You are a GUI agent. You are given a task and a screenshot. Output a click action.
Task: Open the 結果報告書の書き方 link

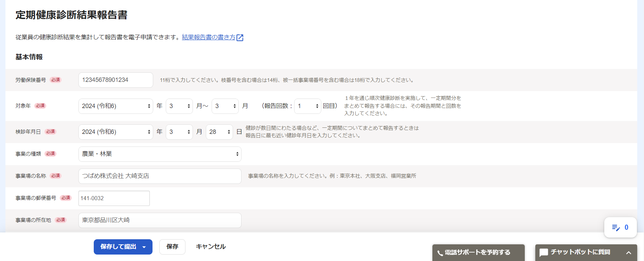[209, 37]
